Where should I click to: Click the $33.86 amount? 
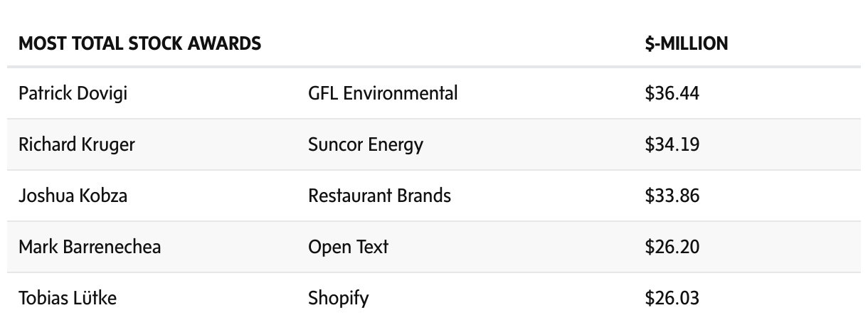(x=672, y=196)
